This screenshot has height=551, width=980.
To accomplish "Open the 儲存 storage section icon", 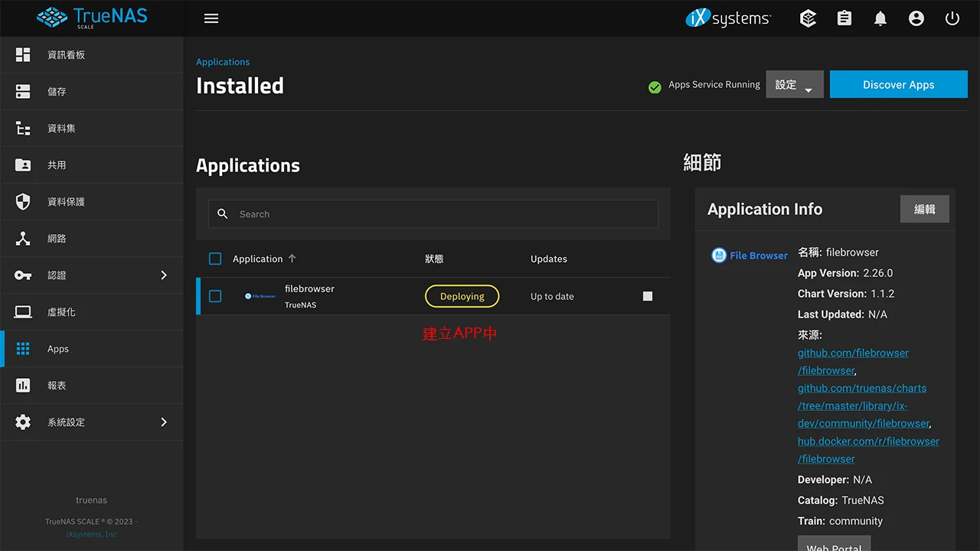I will click(22, 91).
